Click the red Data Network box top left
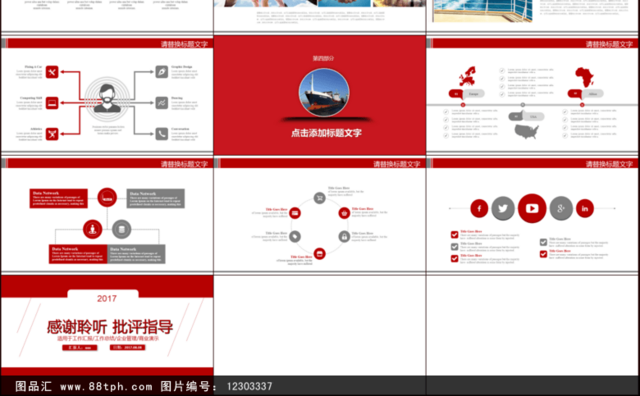This screenshot has width=640, height=396. point(58,198)
